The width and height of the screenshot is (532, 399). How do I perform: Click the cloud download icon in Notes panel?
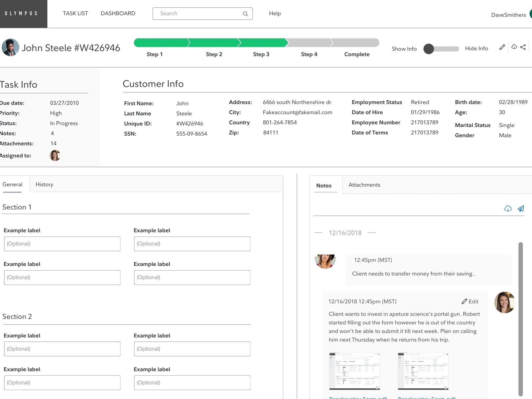[x=508, y=209]
